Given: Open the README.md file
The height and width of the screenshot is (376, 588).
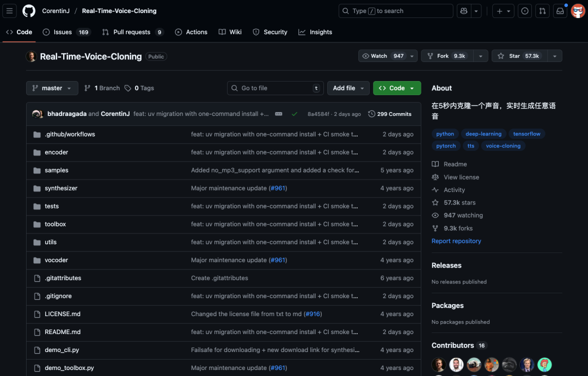Looking at the screenshot, I should point(63,332).
